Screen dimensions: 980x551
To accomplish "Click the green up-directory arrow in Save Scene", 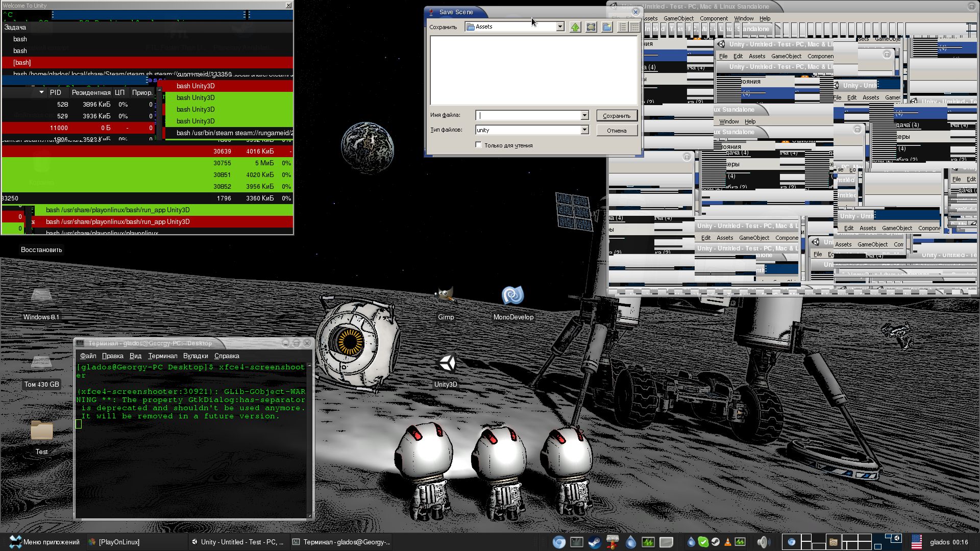I will 575,27.
